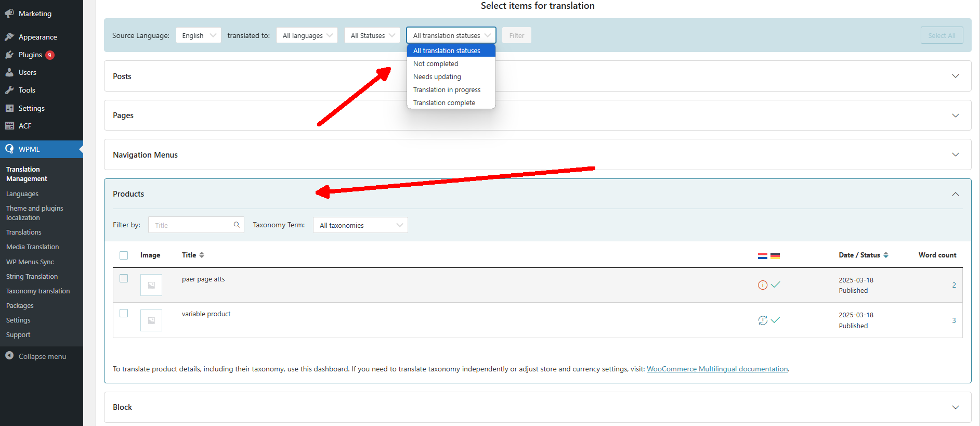This screenshot has width=980, height=426.
Task: Open the All taxonomies dropdown
Action: (x=360, y=225)
